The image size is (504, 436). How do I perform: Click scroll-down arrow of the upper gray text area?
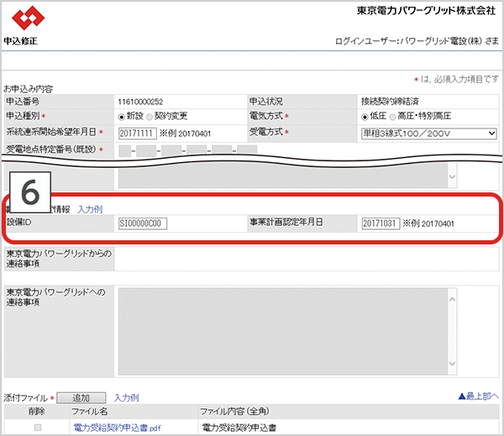[x=452, y=177]
